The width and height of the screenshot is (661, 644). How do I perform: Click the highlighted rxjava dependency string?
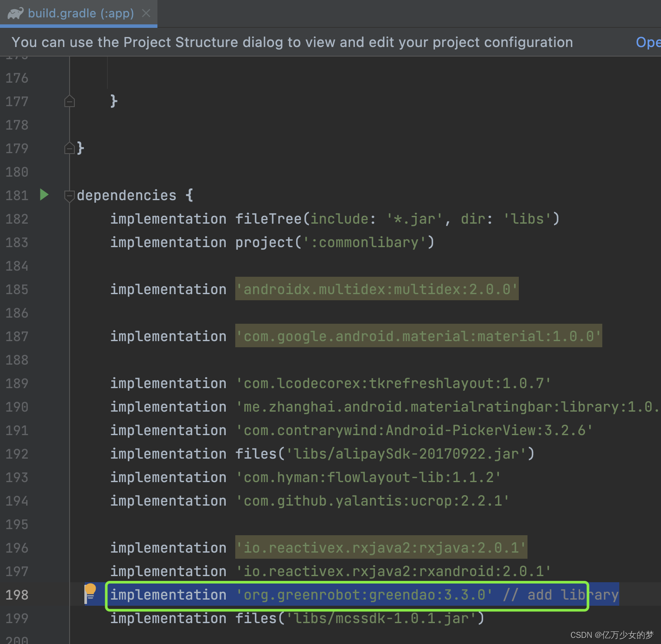[x=380, y=547]
